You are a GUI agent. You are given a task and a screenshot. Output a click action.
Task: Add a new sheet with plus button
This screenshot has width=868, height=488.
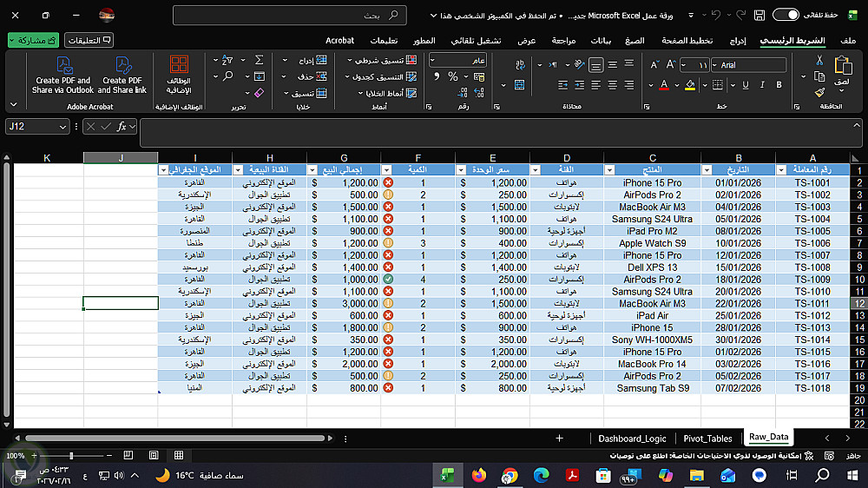coord(559,439)
